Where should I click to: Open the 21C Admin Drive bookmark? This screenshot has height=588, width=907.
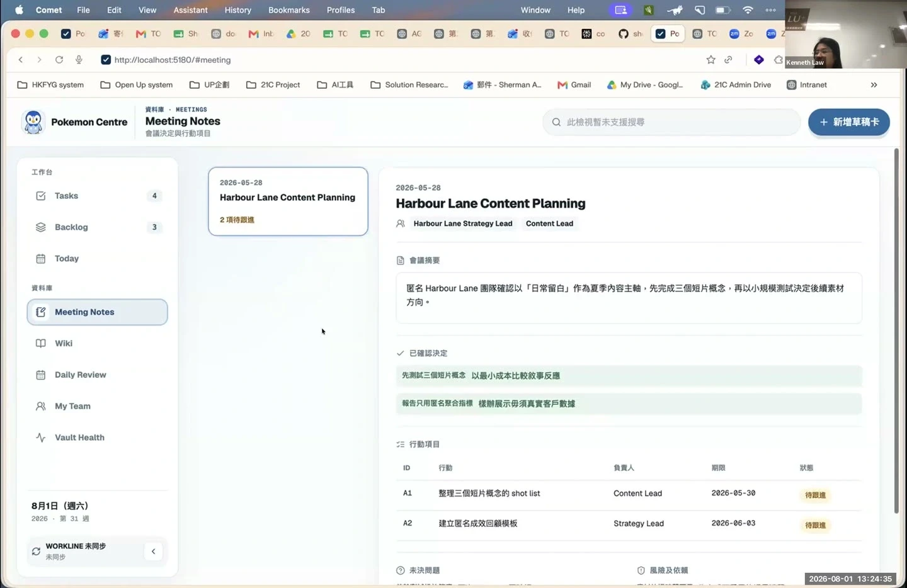pos(736,85)
